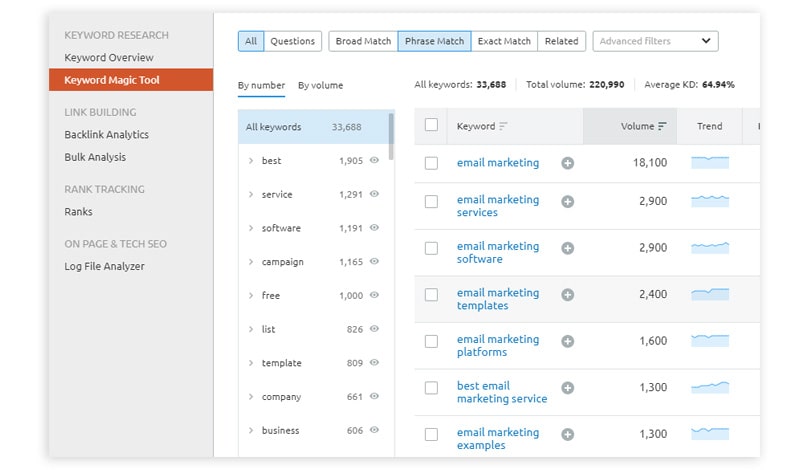Click trend sparkline for email marketing
This screenshot has width=808, height=470.
[710, 162]
